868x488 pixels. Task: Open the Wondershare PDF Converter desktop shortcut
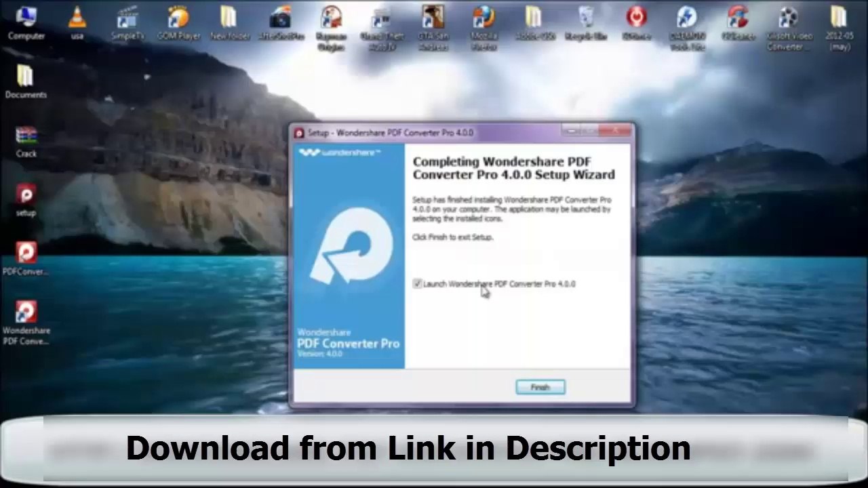[x=26, y=323]
